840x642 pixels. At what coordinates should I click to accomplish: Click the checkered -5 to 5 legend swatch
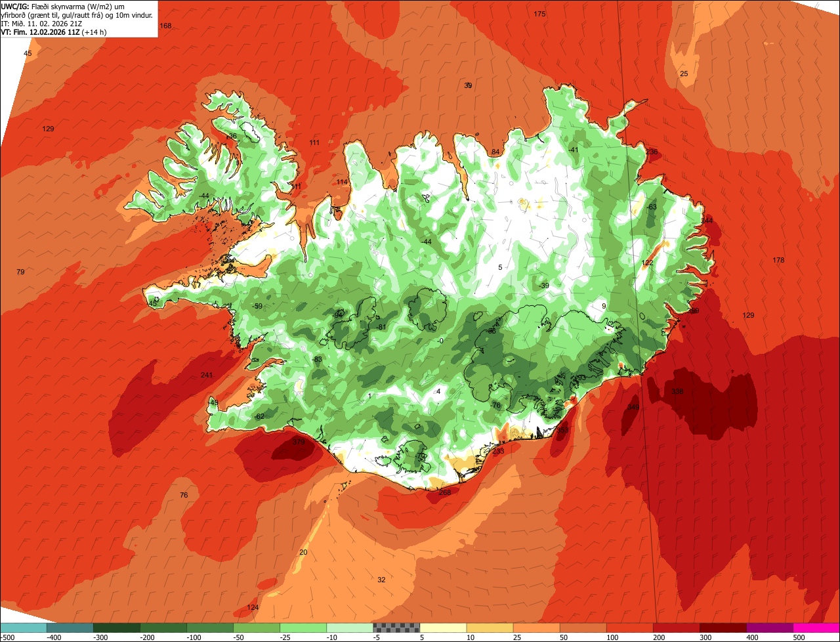396,627
